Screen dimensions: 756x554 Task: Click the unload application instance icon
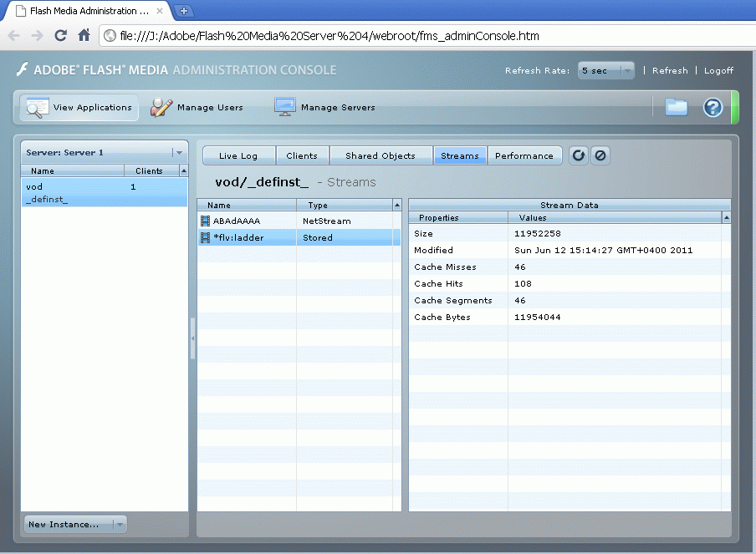click(x=600, y=155)
